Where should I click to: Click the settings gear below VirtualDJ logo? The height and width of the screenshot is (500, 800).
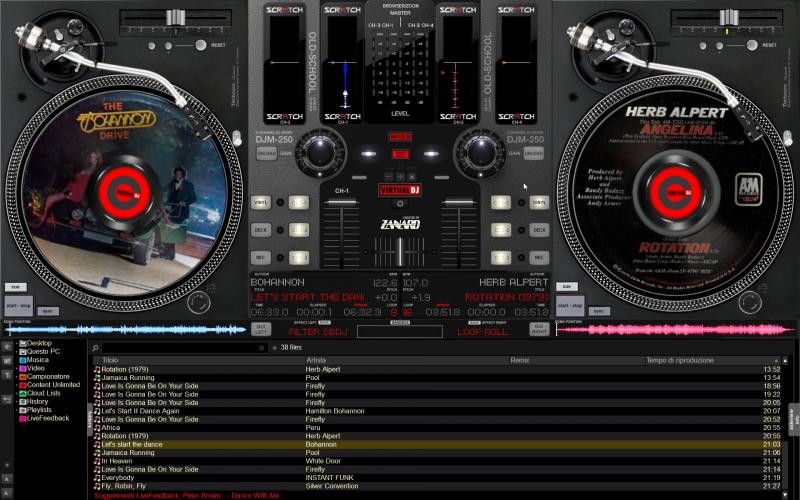(400, 204)
